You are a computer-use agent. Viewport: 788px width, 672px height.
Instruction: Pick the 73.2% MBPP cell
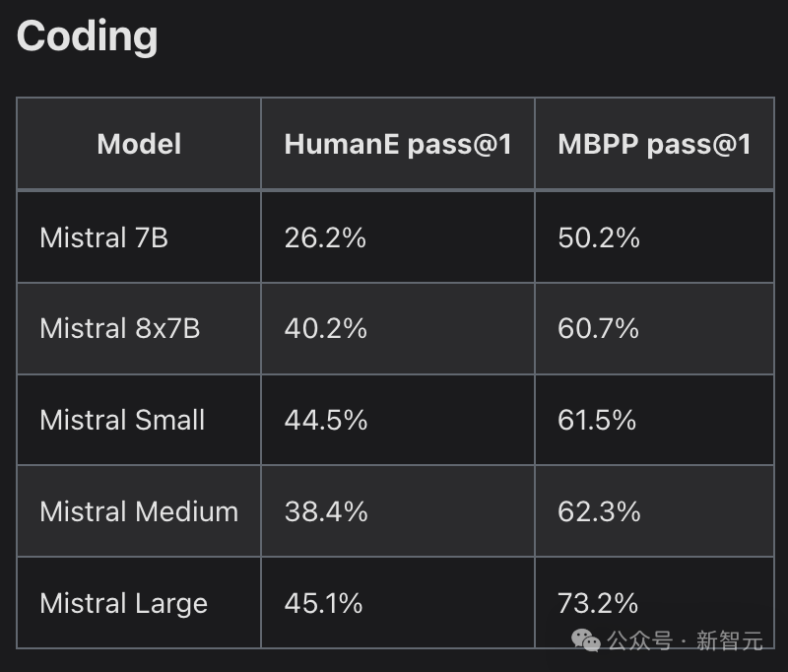pos(598,603)
